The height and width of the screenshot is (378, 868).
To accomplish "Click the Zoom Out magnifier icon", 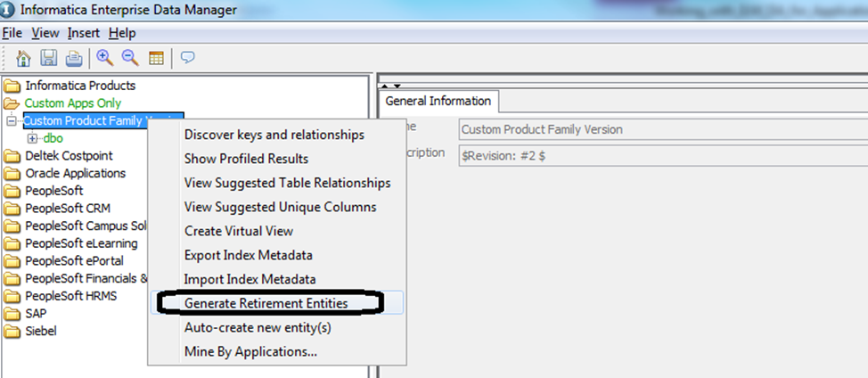I will (x=130, y=58).
